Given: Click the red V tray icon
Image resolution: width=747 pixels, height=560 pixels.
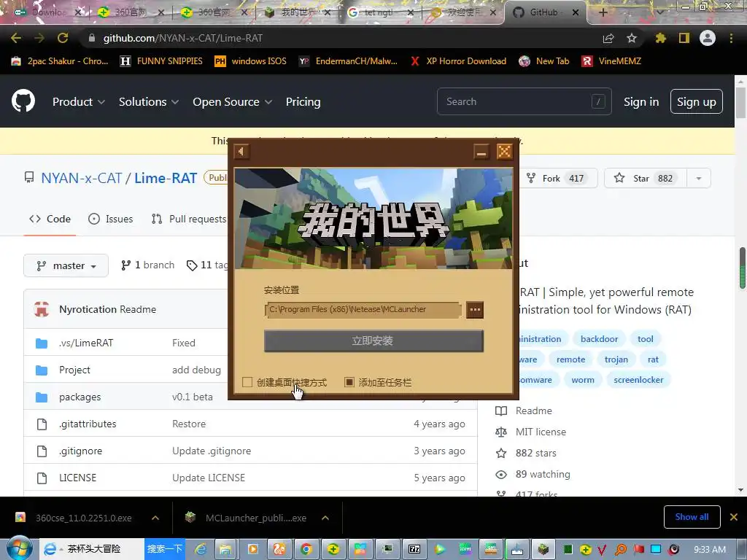Looking at the screenshot, I should [x=602, y=550].
